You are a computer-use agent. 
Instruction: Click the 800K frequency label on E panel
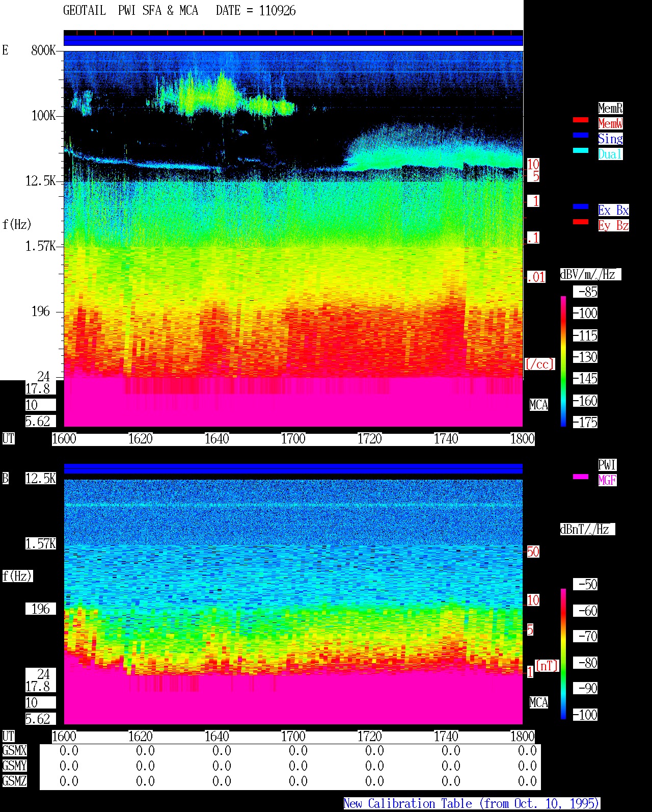43,50
